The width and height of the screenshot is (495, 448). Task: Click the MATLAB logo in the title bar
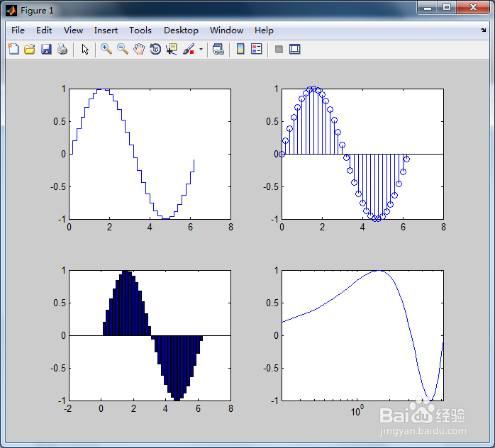coord(11,11)
